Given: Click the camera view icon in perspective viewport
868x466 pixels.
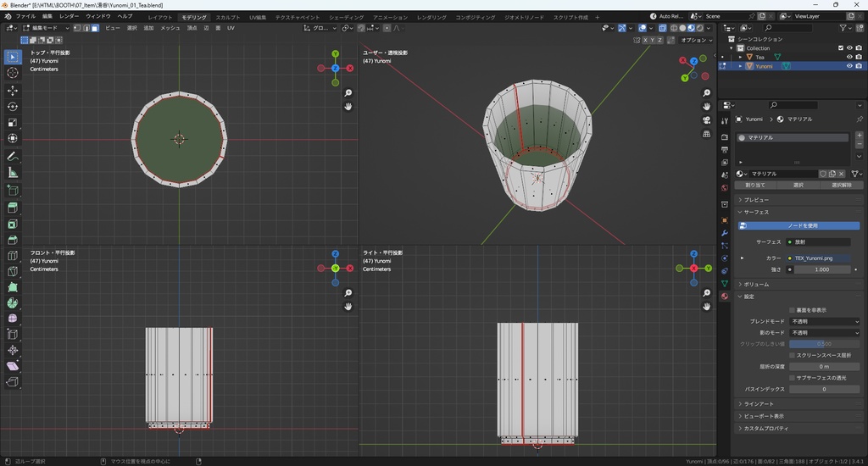Looking at the screenshot, I should point(707,120).
